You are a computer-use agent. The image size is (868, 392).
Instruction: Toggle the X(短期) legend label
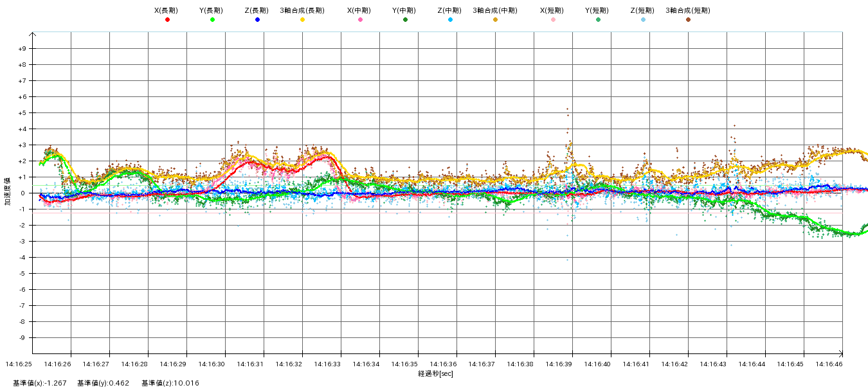pyautogui.click(x=552, y=10)
